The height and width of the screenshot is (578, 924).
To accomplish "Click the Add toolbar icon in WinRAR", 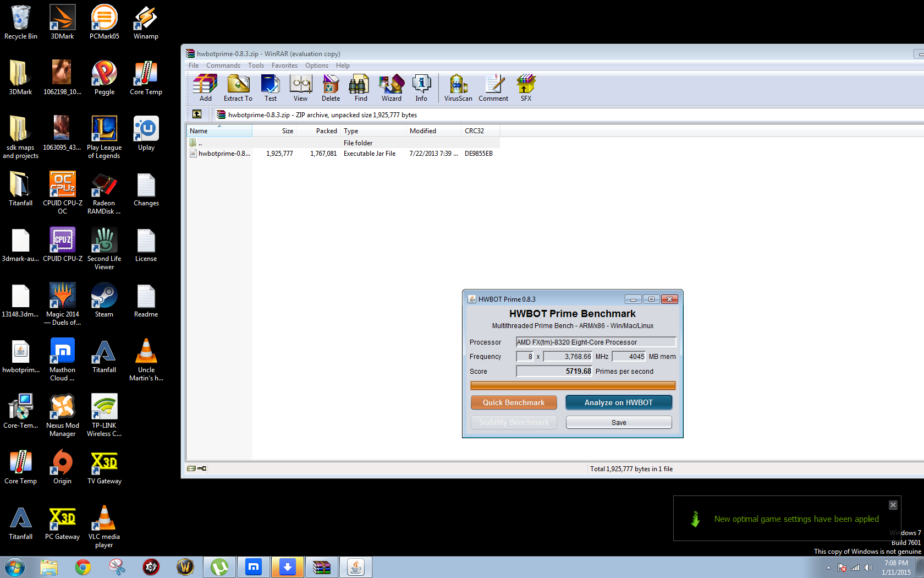I will point(205,88).
